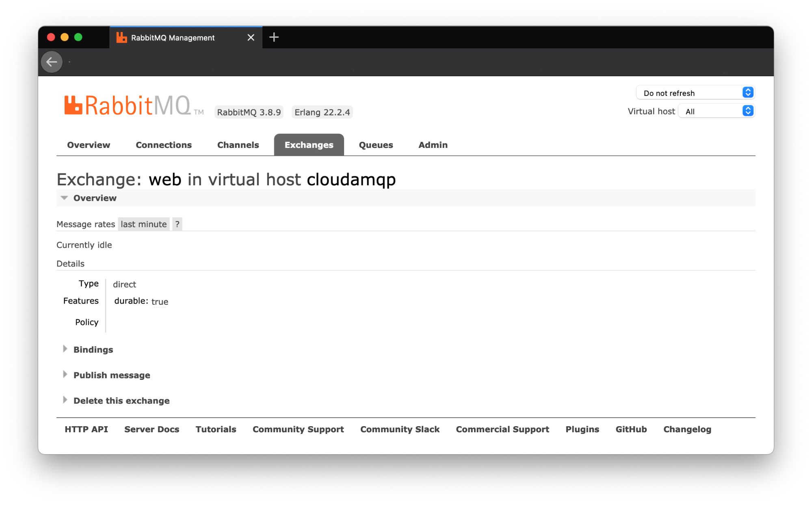The height and width of the screenshot is (505, 812).
Task: Collapse the Overview section
Action: point(95,198)
